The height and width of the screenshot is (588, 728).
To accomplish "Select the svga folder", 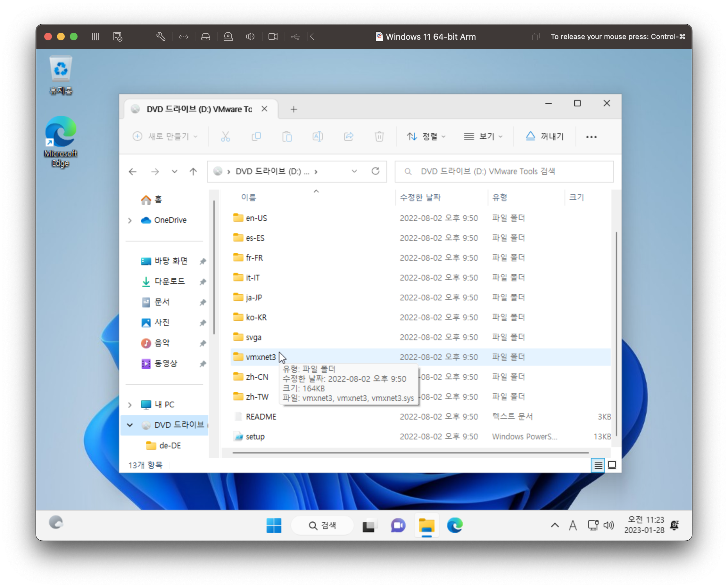I will click(420, 337).
